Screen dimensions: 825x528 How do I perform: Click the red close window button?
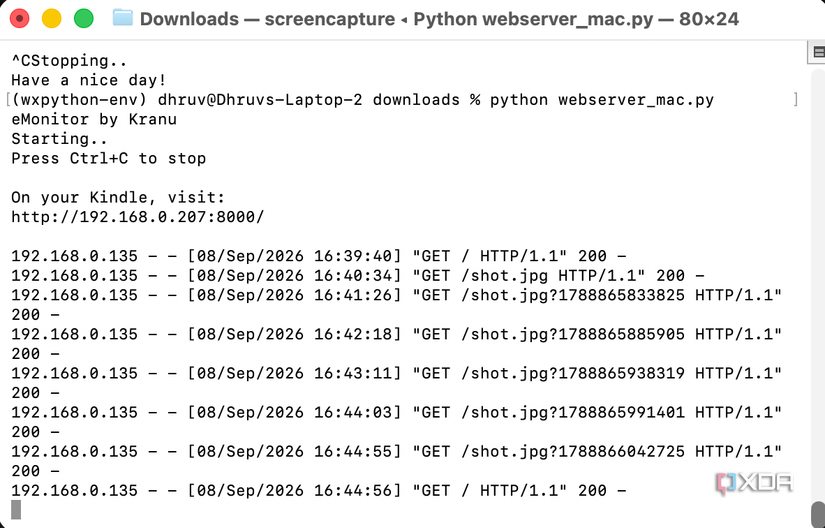pyautogui.click(x=19, y=19)
